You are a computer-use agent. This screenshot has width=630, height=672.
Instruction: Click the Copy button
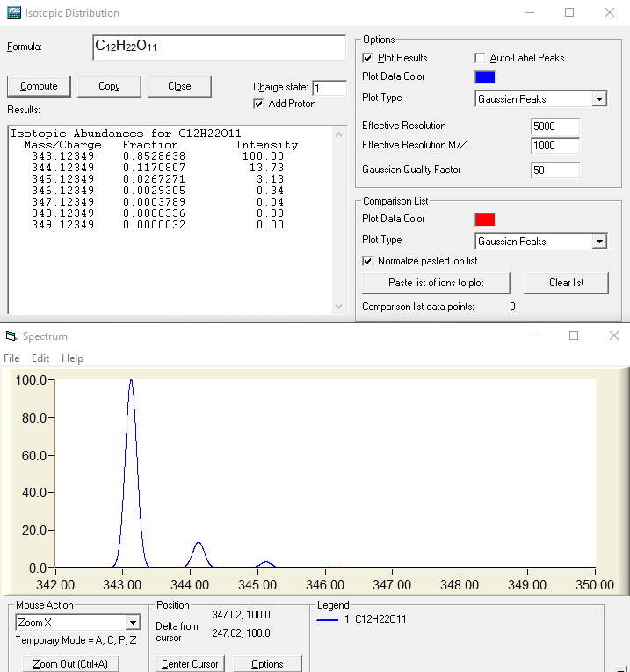(109, 87)
